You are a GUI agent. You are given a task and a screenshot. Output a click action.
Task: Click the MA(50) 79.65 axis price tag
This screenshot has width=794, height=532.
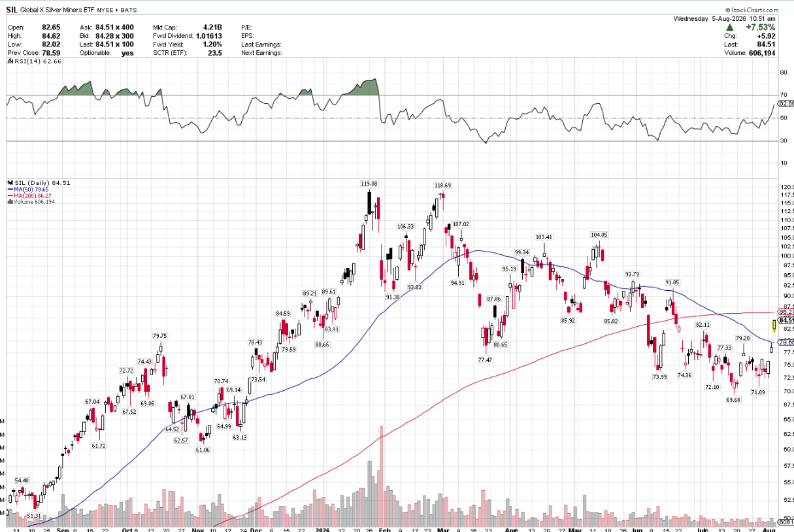786,342
